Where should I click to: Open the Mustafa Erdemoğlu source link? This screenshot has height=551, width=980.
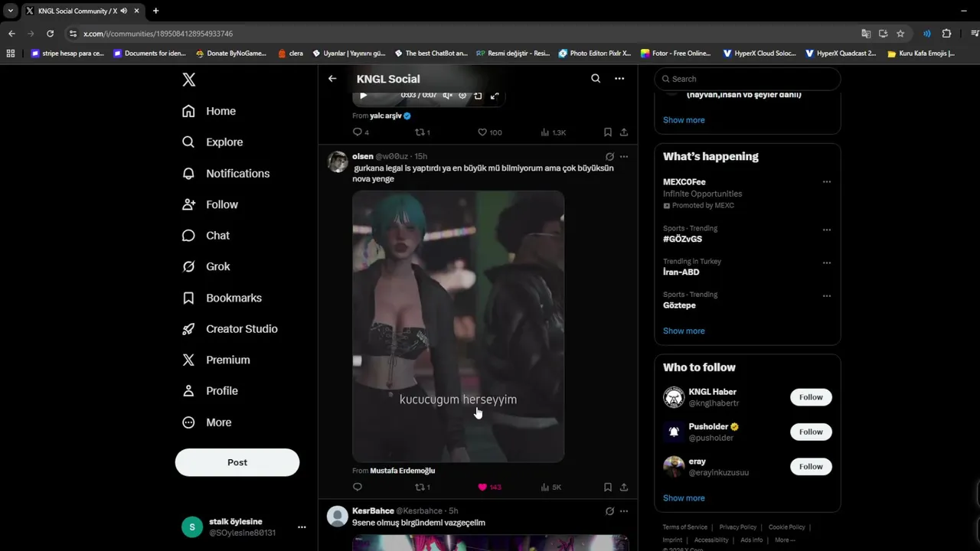pyautogui.click(x=402, y=471)
